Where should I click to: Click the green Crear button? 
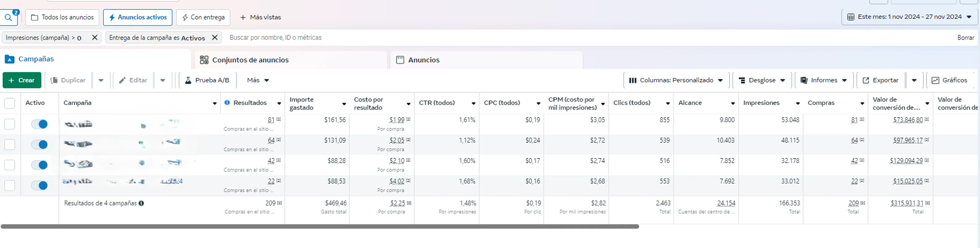pyautogui.click(x=22, y=80)
